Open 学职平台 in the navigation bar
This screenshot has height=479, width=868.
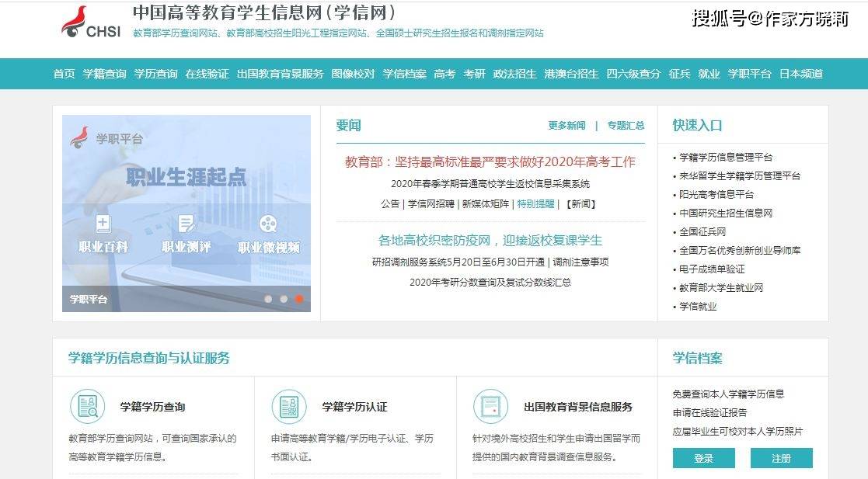pos(750,74)
